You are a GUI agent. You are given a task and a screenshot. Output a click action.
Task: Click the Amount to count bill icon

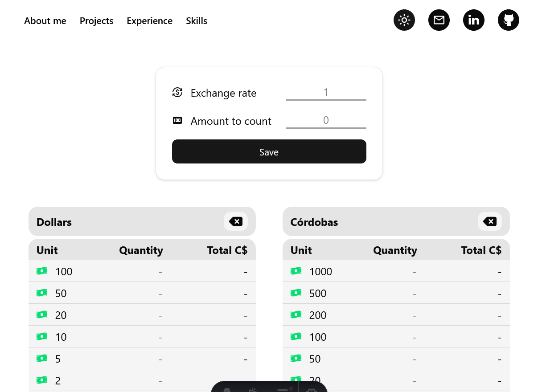177,121
